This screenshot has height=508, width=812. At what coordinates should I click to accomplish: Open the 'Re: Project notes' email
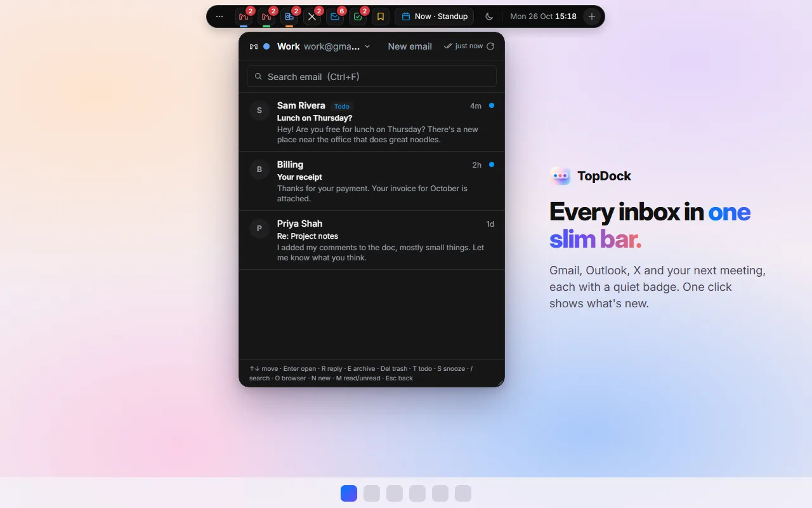click(372, 240)
